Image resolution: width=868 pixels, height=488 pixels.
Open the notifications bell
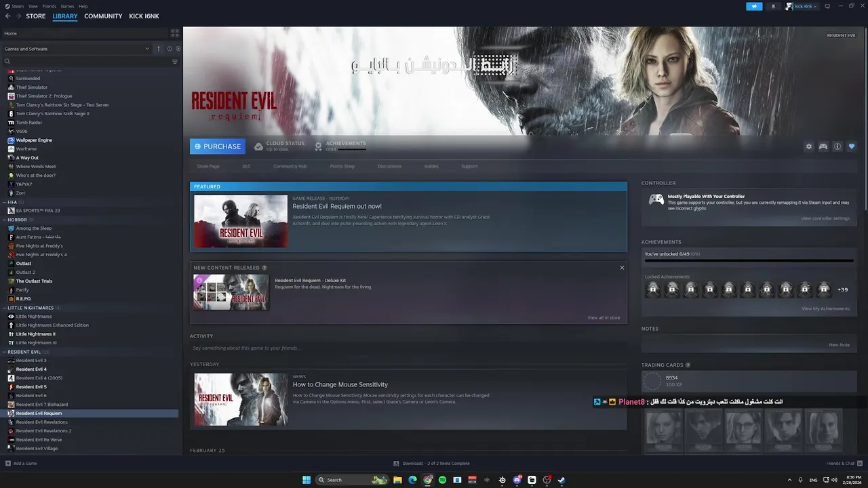773,6
